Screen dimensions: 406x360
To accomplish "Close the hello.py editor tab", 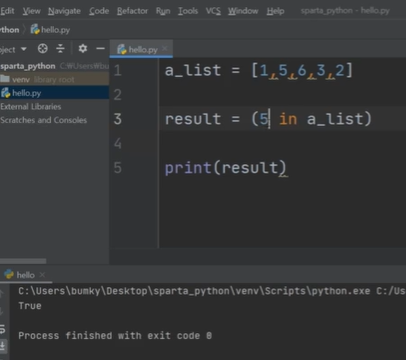I will point(165,49).
